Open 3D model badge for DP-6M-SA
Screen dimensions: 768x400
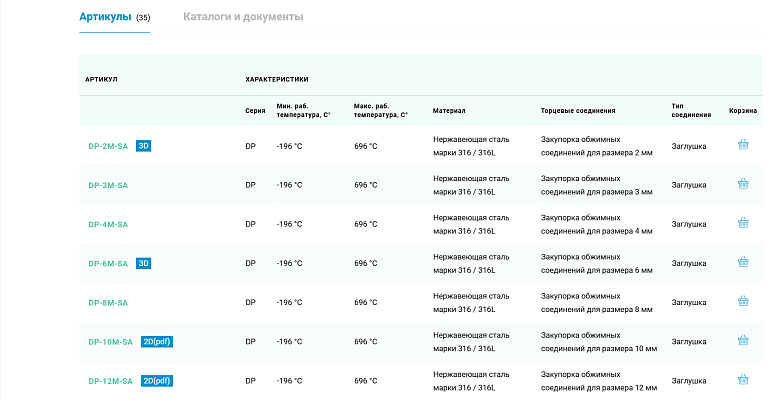143,264
